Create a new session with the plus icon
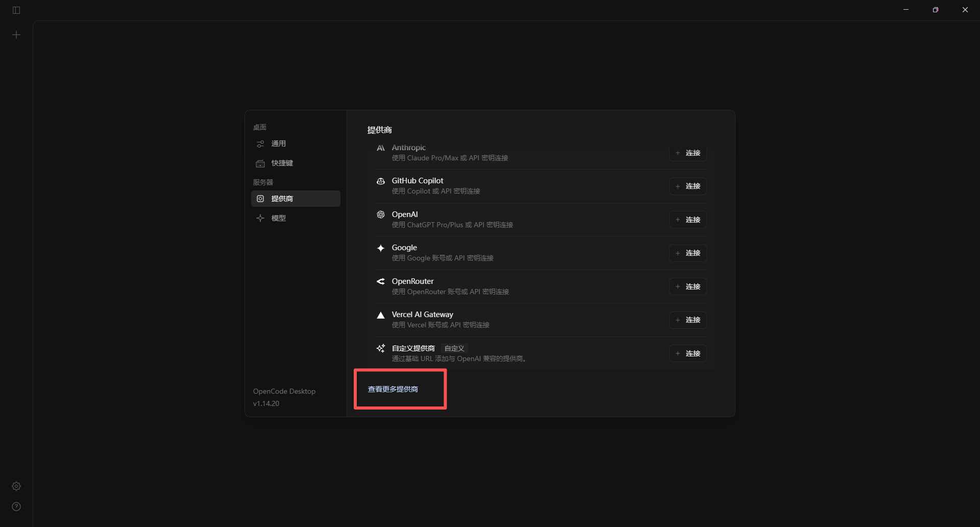The height and width of the screenshot is (527, 980). (x=16, y=35)
